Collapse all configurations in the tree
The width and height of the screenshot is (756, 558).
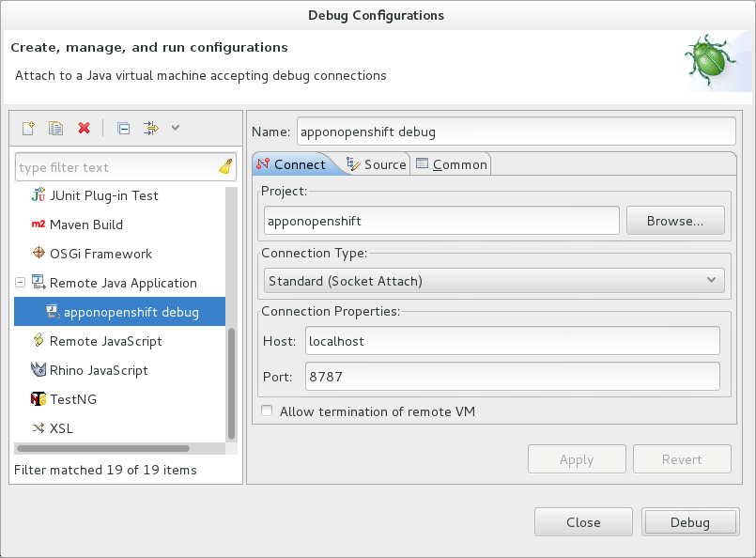click(123, 128)
